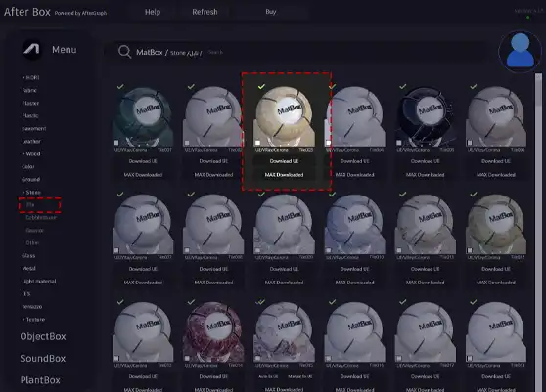This screenshot has height=392, width=546.
Task: Select the olive mossy stone material preview
Action: (496, 224)
